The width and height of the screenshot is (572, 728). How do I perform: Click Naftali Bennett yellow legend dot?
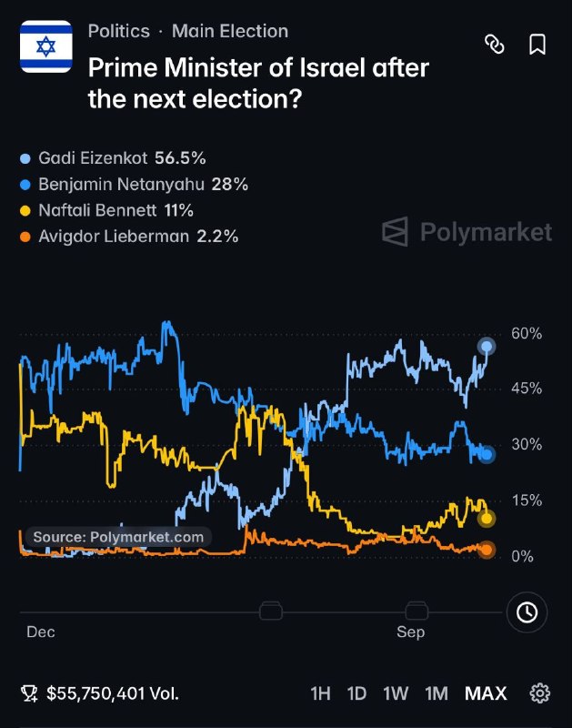pyautogui.click(x=25, y=211)
